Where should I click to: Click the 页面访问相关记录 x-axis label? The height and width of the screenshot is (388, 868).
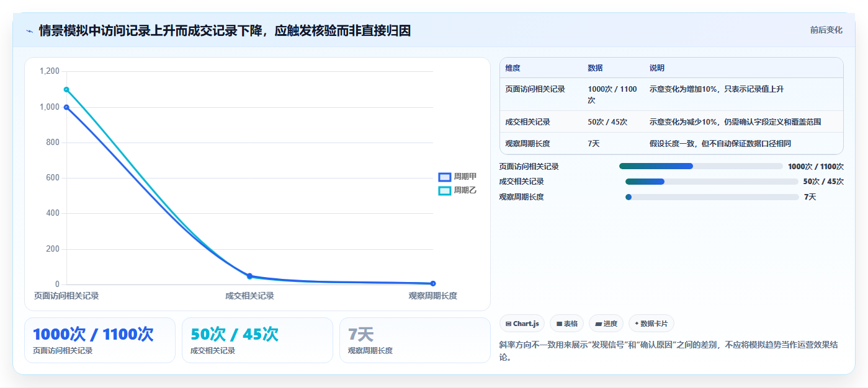click(x=66, y=296)
